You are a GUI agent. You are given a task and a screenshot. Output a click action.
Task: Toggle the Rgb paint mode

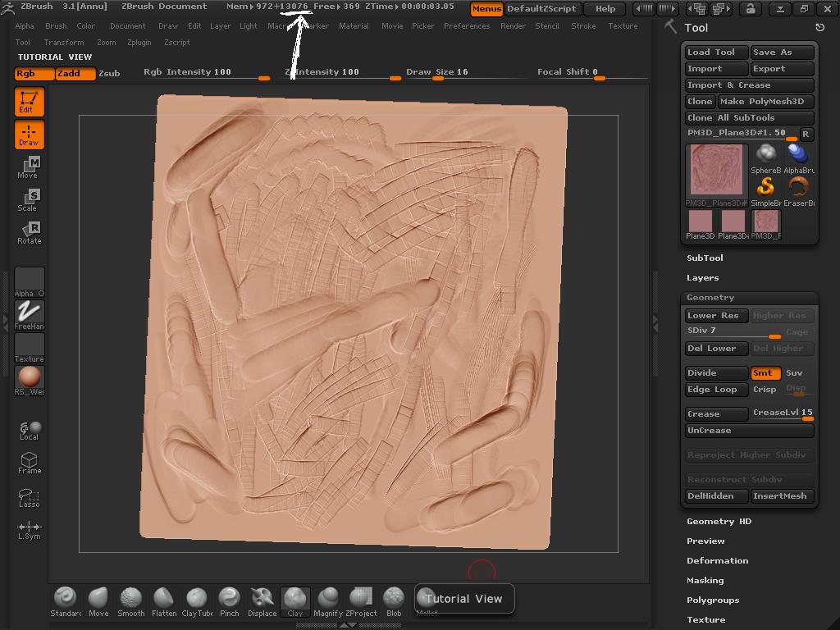[x=34, y=73]
